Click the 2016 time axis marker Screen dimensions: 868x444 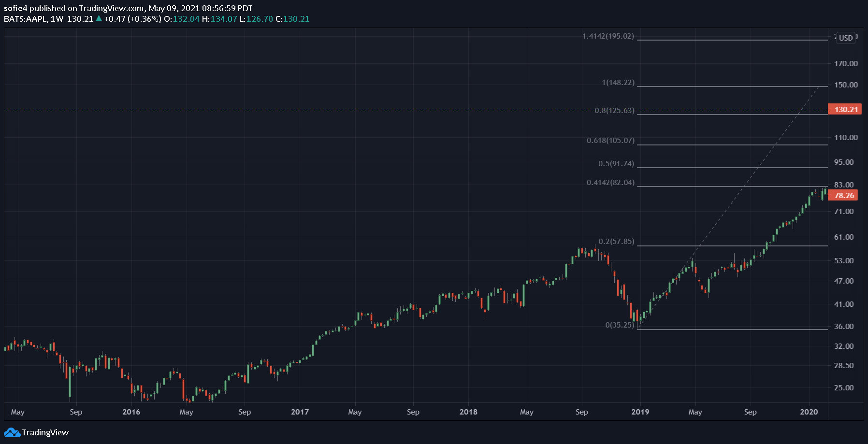[x=131, y=412]
